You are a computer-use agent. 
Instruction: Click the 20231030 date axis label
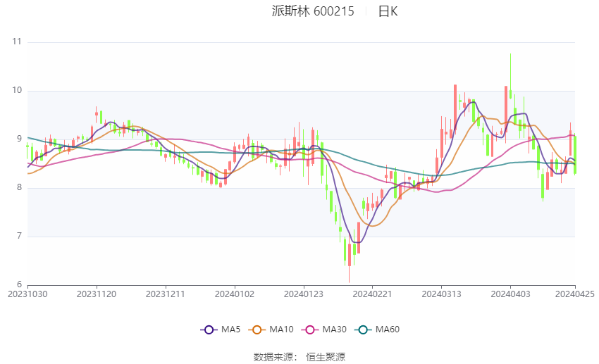coord(27,294)
